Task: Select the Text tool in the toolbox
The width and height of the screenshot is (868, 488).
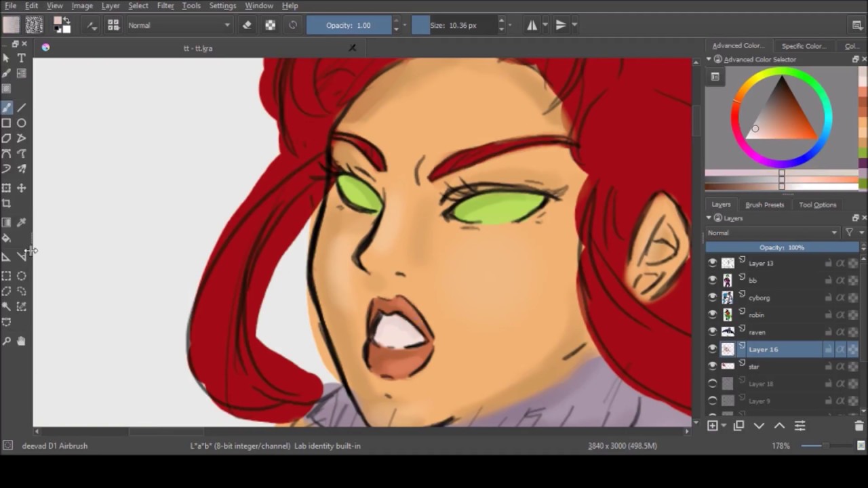Action: point(22,59)
